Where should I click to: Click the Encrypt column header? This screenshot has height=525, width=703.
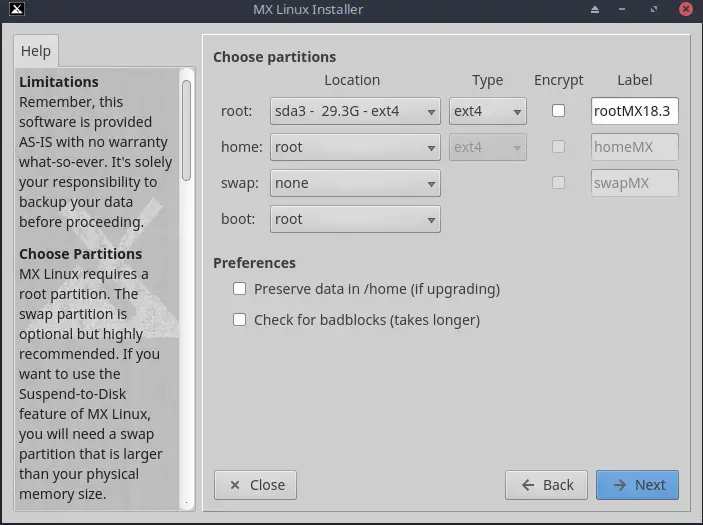(559, 80)
